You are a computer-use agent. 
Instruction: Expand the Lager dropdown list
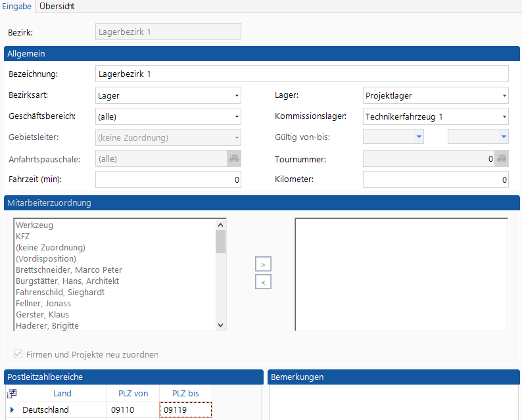(504, 96)
